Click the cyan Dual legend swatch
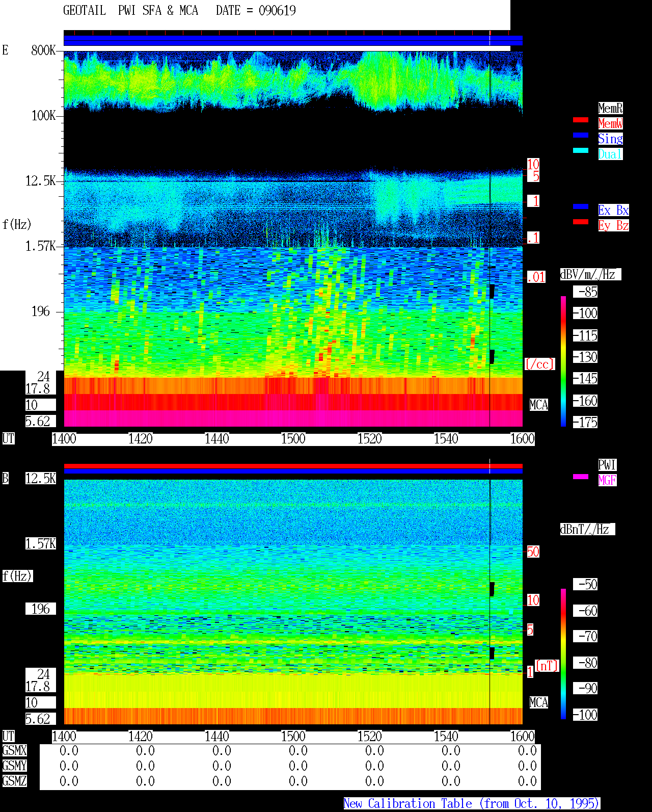Screen dimensions: 652x812 coord(581,150)
